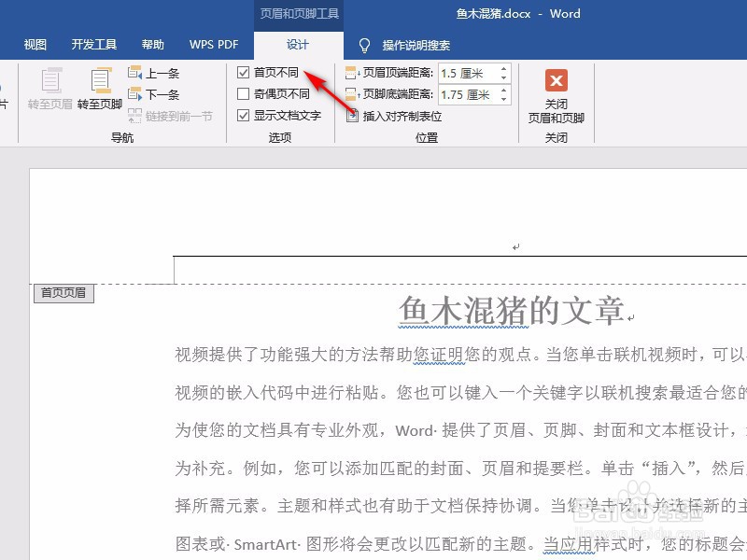Decrease header top distance with down stepper
Screen dimensions: 747x560
503,76
